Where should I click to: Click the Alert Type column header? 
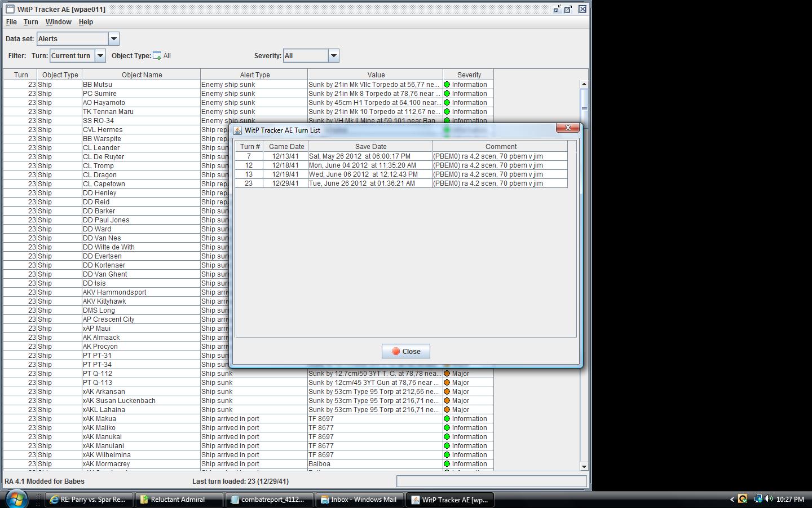point(254,75)
